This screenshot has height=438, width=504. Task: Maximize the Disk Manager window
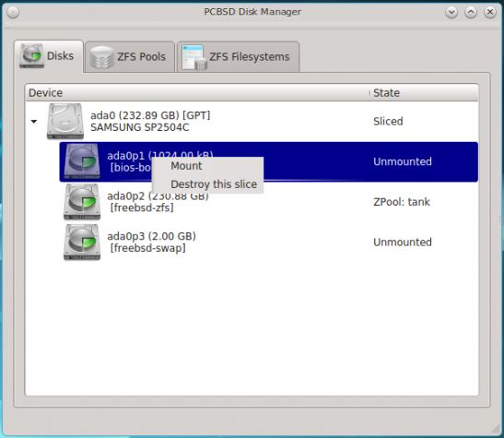(471, 13)
